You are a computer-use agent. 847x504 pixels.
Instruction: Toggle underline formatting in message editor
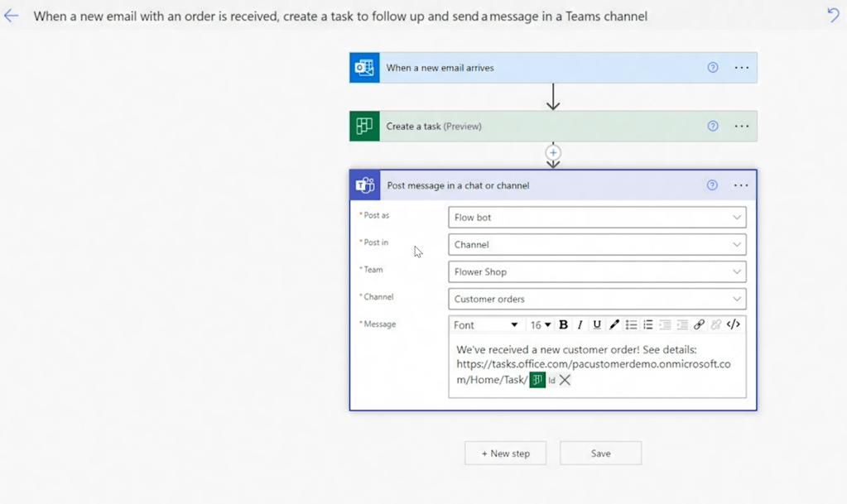point(596,325)
